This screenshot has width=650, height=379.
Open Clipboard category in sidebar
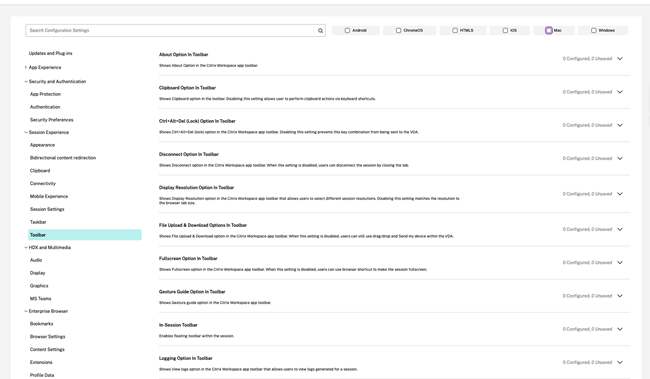pos(40,171)
